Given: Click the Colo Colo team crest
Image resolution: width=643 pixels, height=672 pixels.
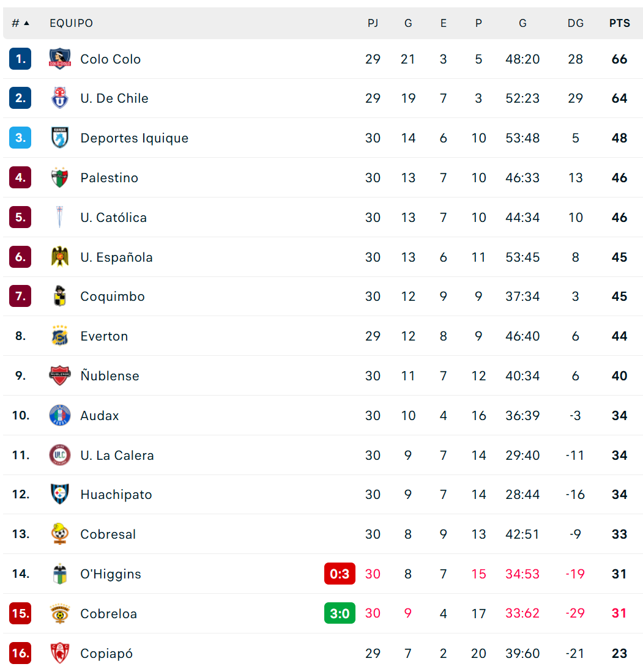Looking at the screenshot, I should tap(59, 59).
